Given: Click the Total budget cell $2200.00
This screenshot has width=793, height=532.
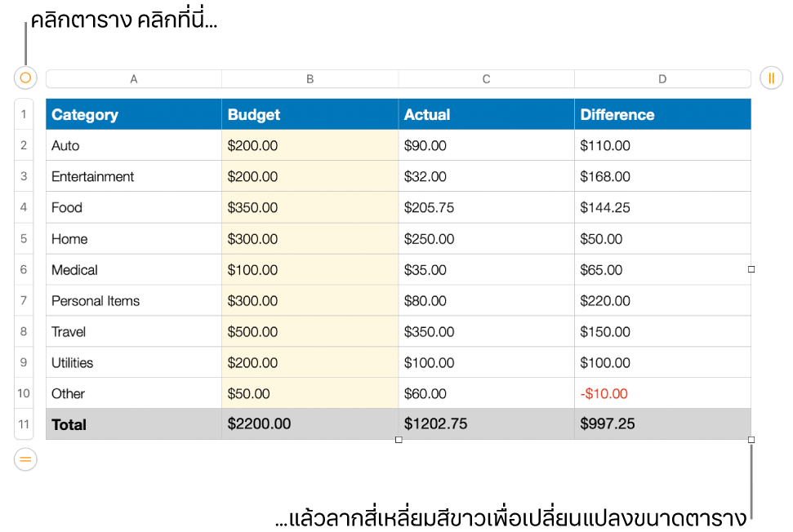Looking at the screenshot, I should (x=310, y=424).
